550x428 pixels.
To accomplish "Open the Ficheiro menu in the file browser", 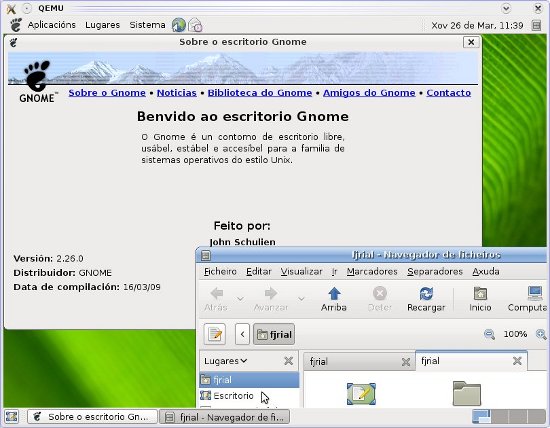I will click(220, 272).
